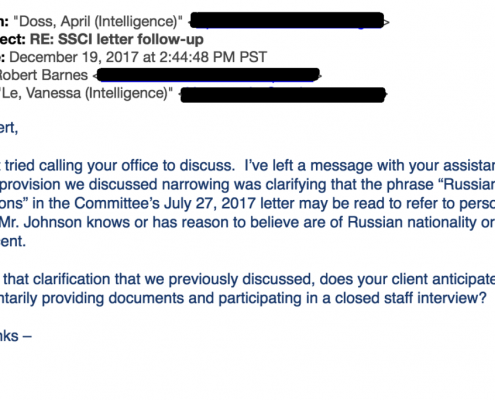The height and width of the screenshot is (400, 495).
Task: Click the sender name Doss, April (Intelligence)
Action: pos(98,22)
